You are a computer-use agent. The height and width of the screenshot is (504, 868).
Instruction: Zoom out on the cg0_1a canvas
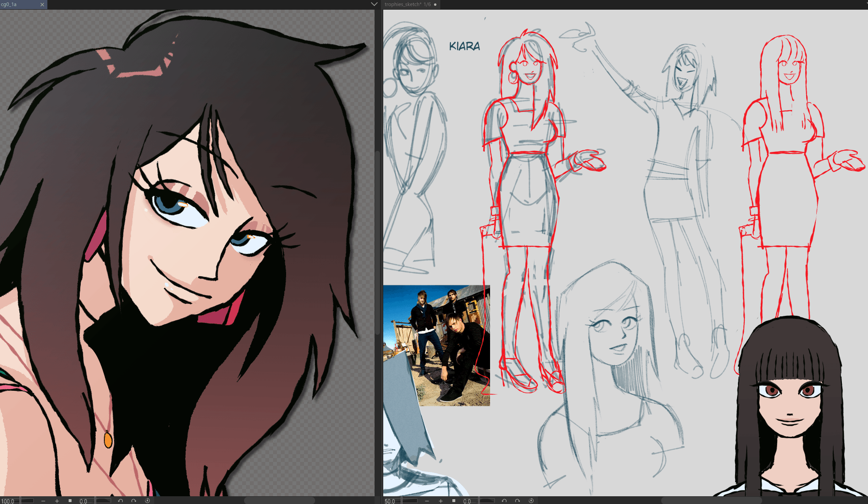pos(43,501)
